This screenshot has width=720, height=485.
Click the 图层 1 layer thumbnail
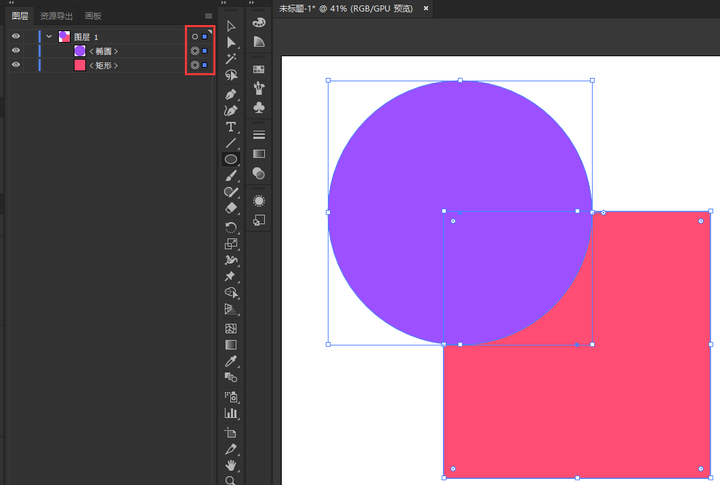pyautogui.click(x=64, y=36)
